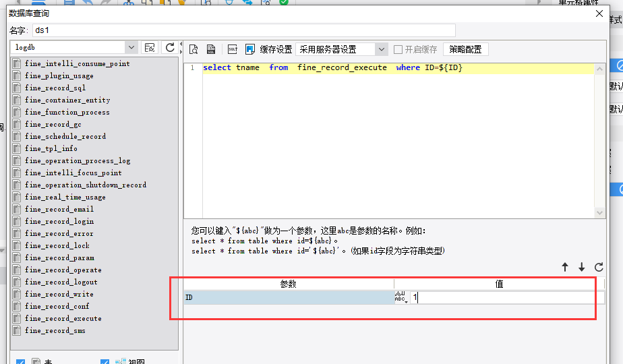Click the ID parameter value field
The image size is (623, 364).
(x=508, y=297)
